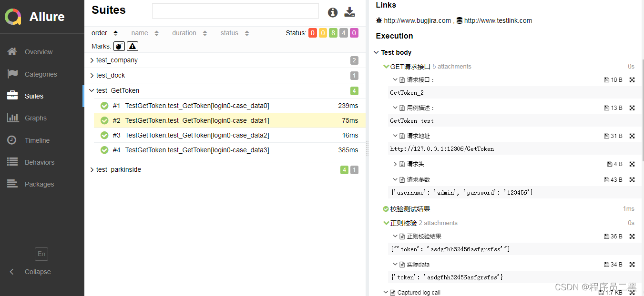Click the Graphs bar chart icon
The height and width of the screenshot is (296, 644).
[13, 118]
